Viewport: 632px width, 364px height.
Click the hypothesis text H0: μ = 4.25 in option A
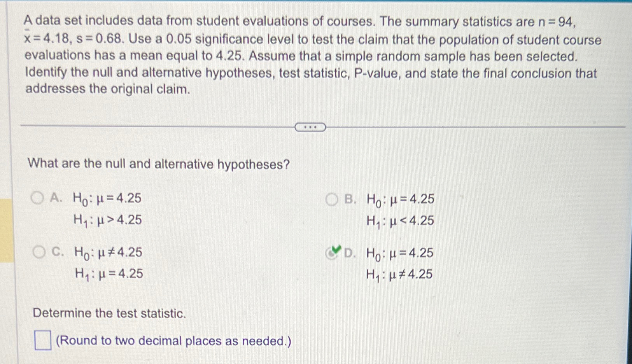pyautogui.click(x=107, y=198)
